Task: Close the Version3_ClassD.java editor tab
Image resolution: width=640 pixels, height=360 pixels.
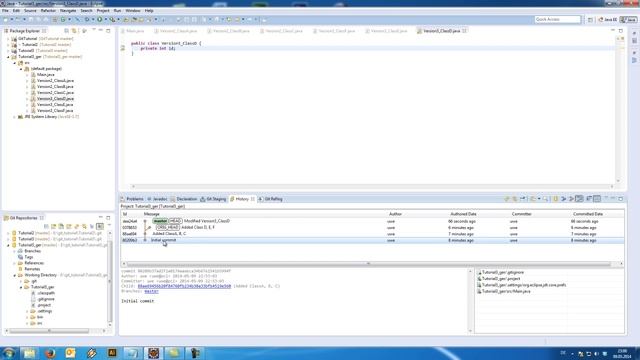Action: [x=464, y=31]
